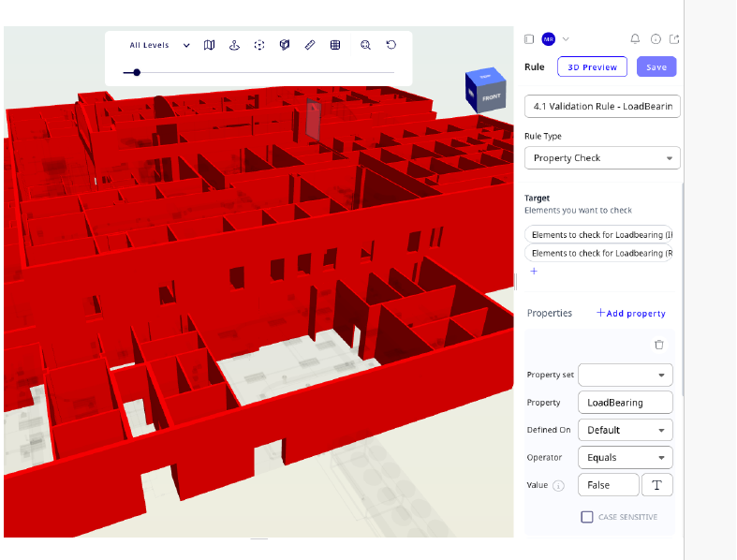Enable the Case Sensitive checkbox
Image resolution: width=737 pixels, height=560 pixels.
[x=587, y=517]
